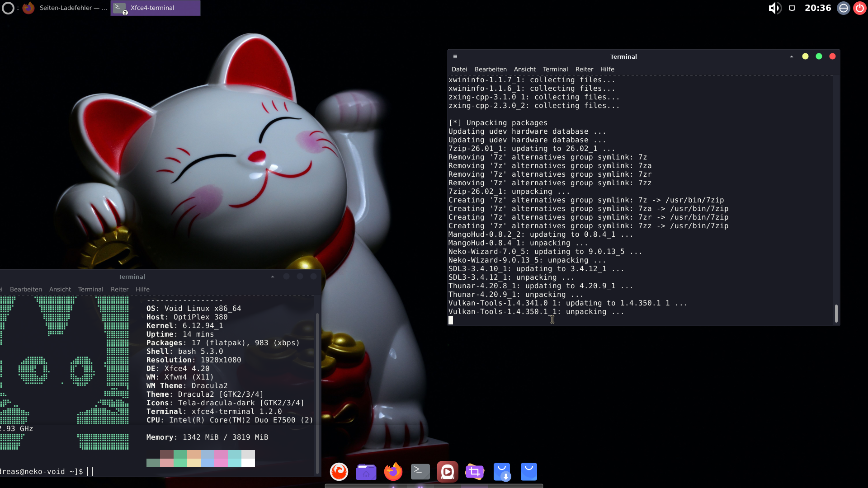This screenshot has width=868, height=488.
Task: Roll up the left terminal with the title arrow
Action: click(x=273, y=277)
